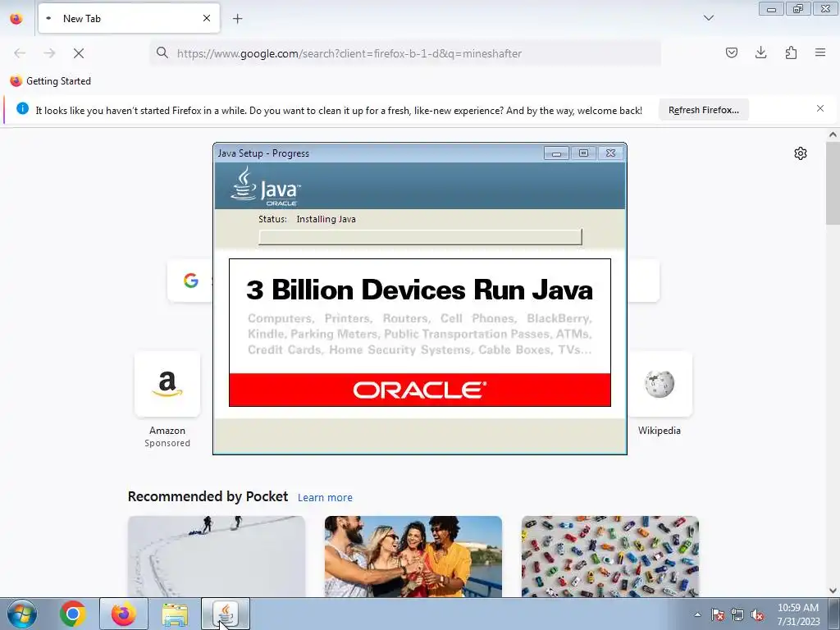Click the muted volume tray icon
Viewport: 840px width, 630px height.
[757, 614]
